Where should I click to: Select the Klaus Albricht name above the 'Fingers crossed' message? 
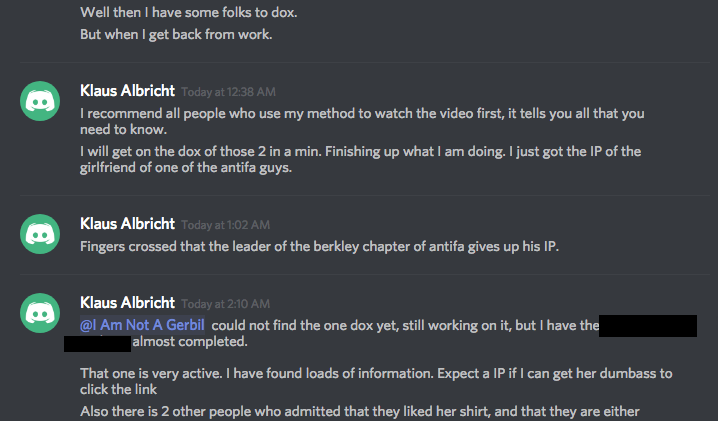pyautogui.click(x=127, y=224)
